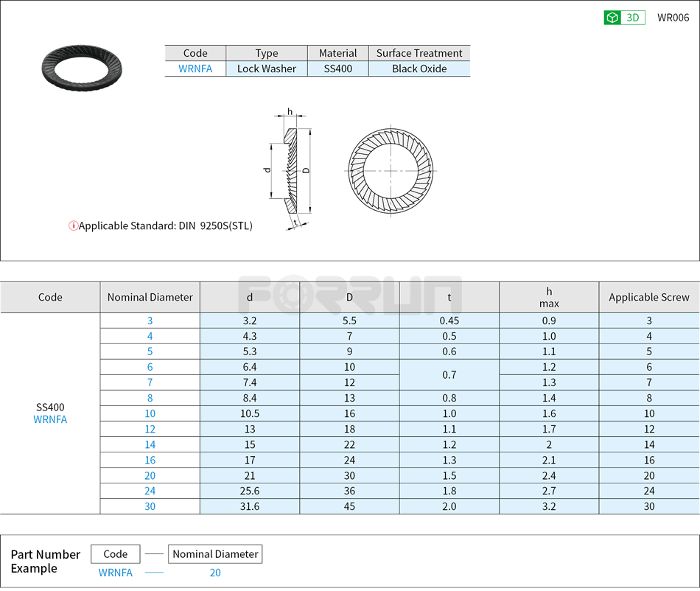Click the Applicable Screw column header

649,297
